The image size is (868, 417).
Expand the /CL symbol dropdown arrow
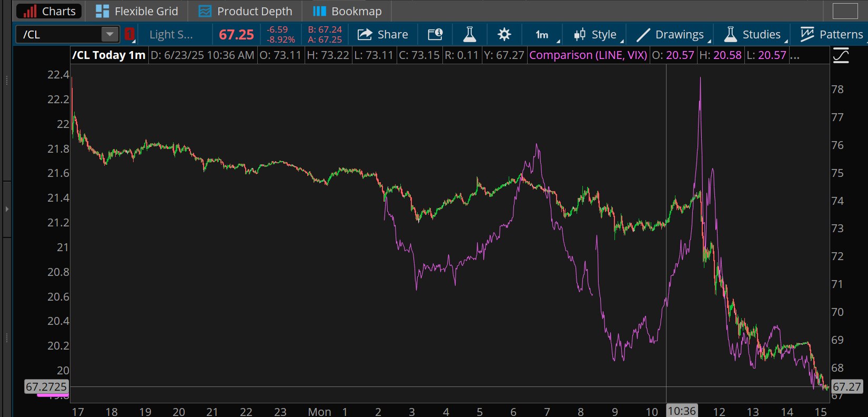pos(109,34)
